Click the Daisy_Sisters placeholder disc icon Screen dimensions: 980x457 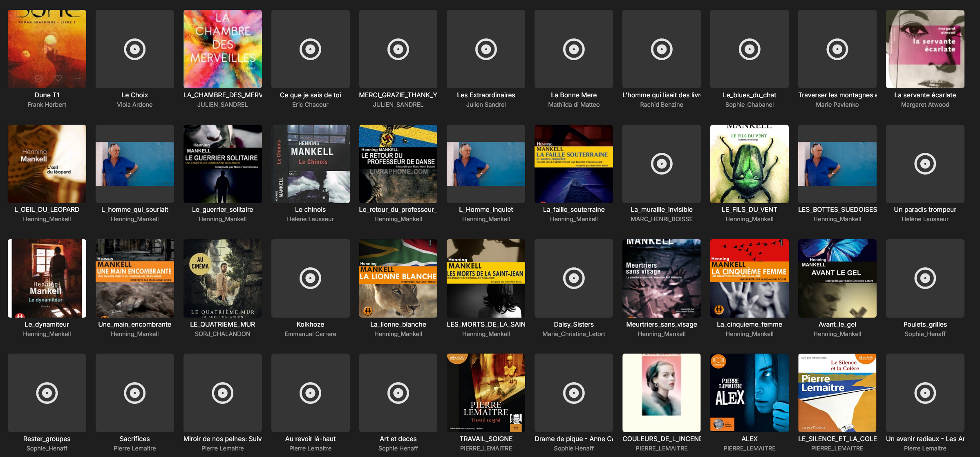pyautogui.click(x=573, y=278)
